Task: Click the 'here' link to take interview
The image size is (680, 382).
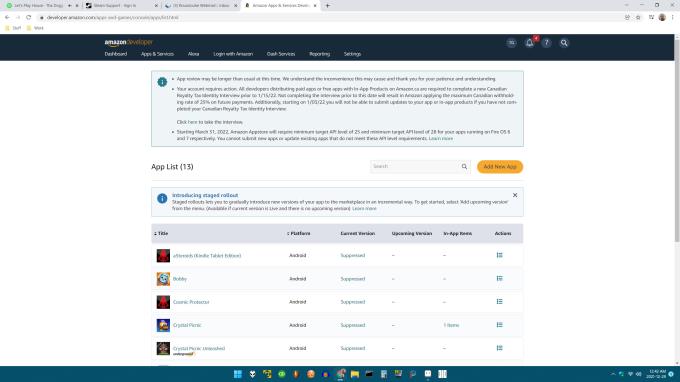Action: (193, 122)
